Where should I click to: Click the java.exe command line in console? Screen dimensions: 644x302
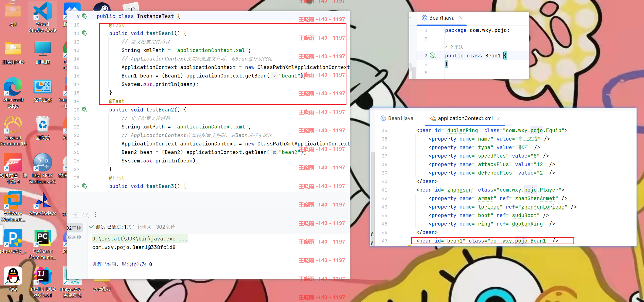140,239
